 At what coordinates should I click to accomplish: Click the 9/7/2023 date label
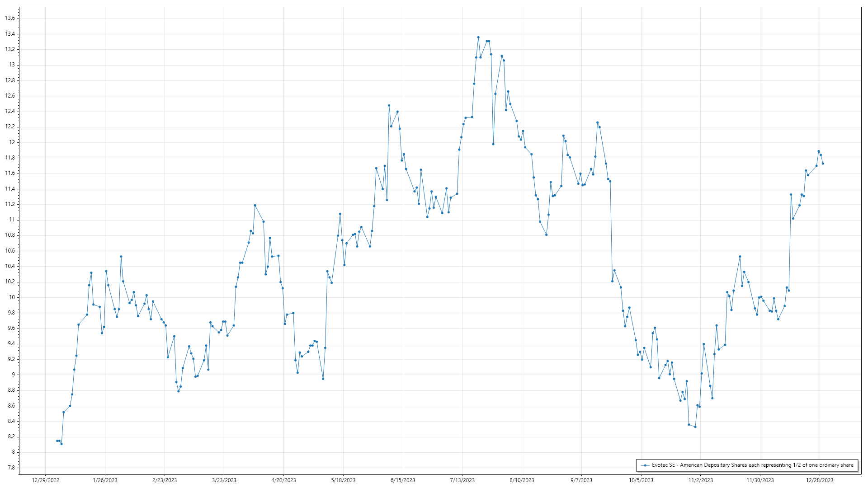581,480
